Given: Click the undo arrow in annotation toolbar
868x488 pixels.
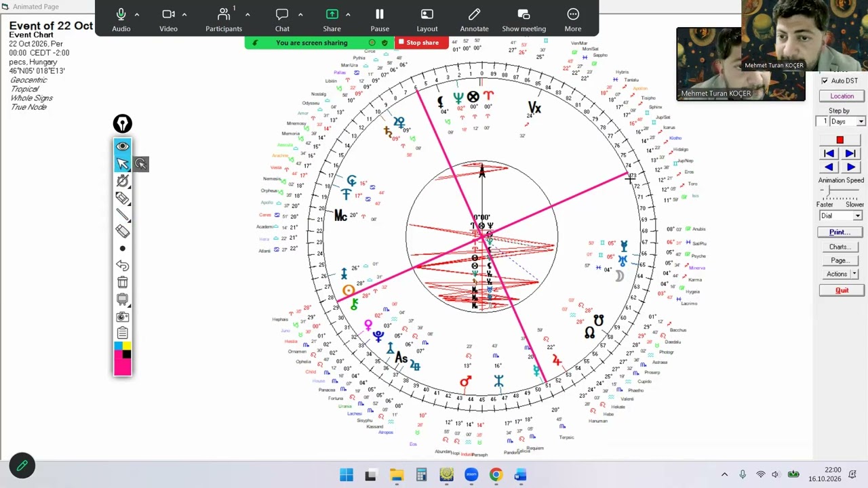Looking at the screenshot, I should click(123, 265).
